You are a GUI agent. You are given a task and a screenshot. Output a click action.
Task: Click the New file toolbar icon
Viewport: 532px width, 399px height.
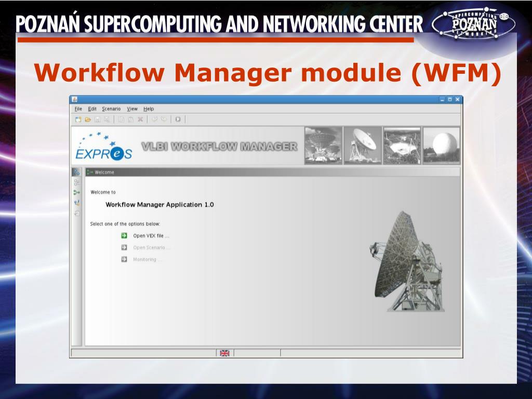78,119
